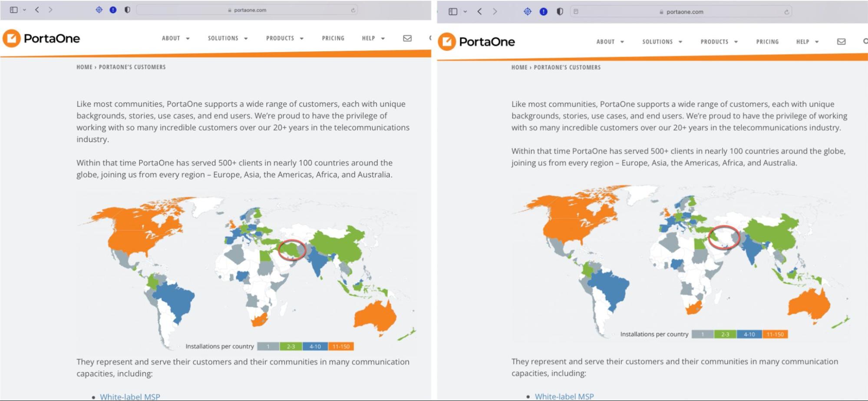Open PRICING in the left window's navigation
Image resolution: width=868 pixels, height=401 pixels.
click(333, 38)
